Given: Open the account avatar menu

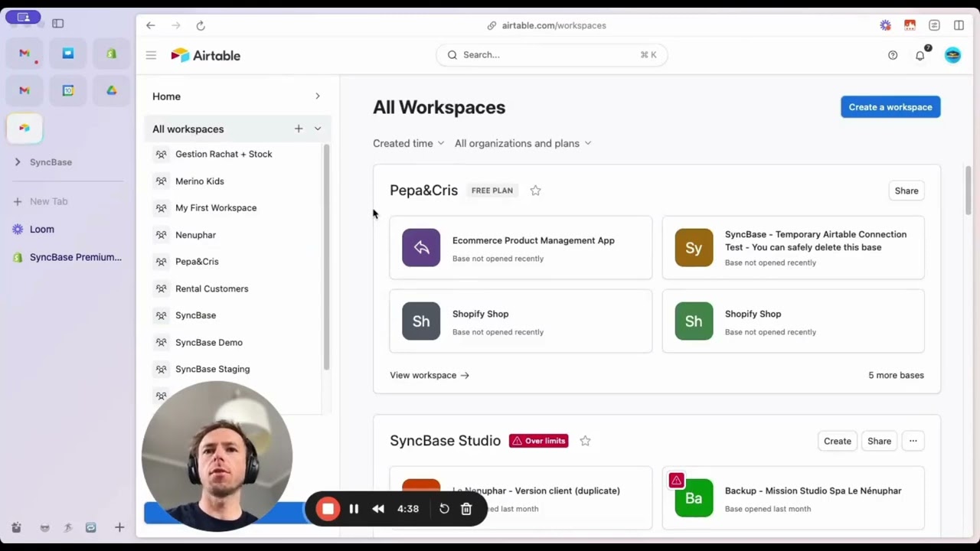Looking at the screenshot, I should [x=952, y=55].
